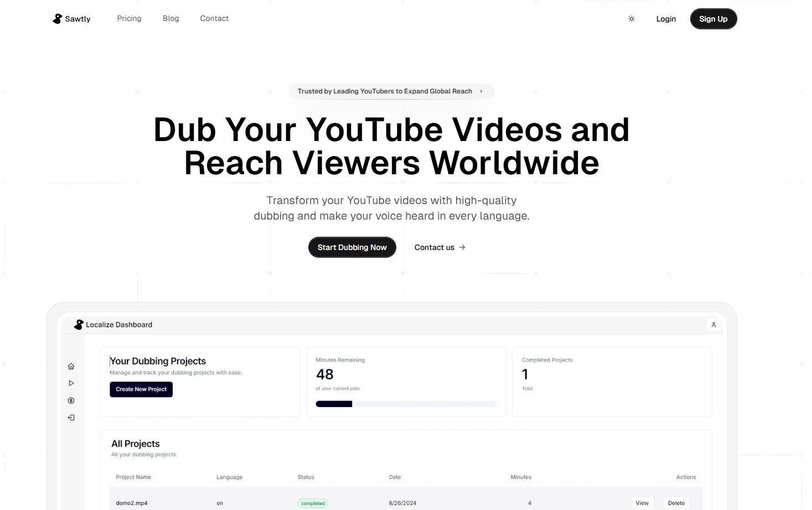Open the Pricing menu item

pyautogui.click(x=129, y=18)
